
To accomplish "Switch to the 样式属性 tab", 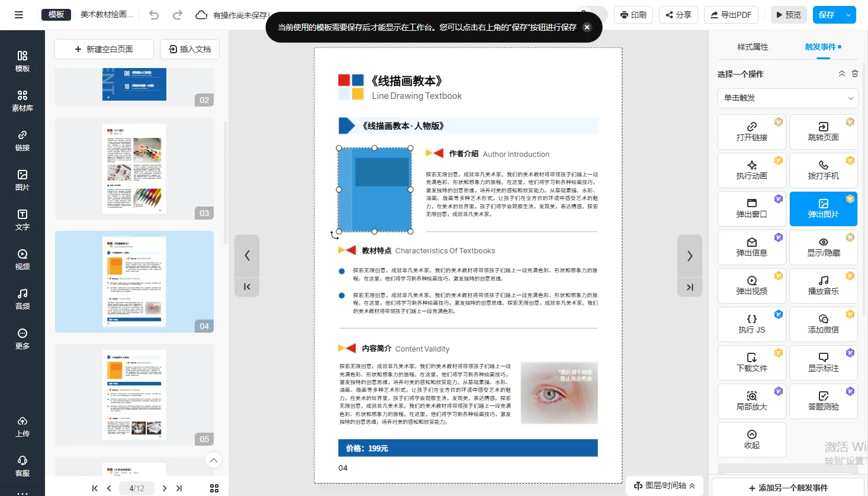I will tap(753, 47).
